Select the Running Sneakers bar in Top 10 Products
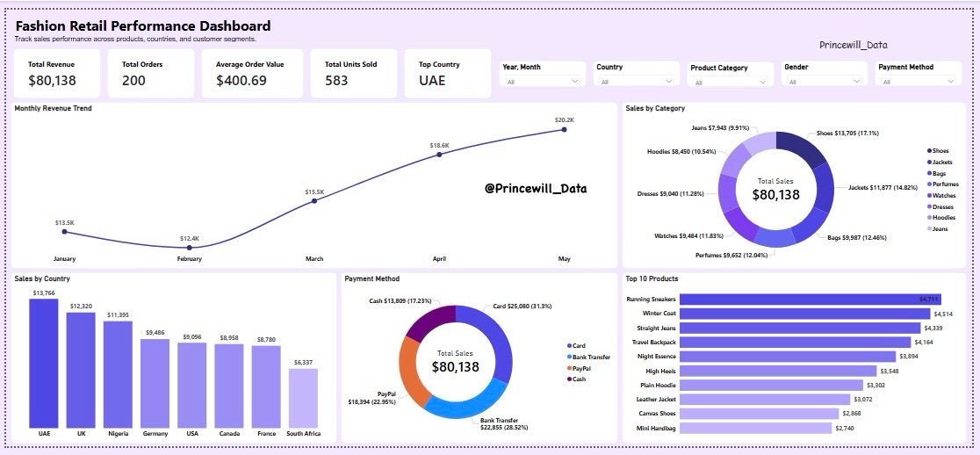The image size is (980, 455). click(810, 300)
